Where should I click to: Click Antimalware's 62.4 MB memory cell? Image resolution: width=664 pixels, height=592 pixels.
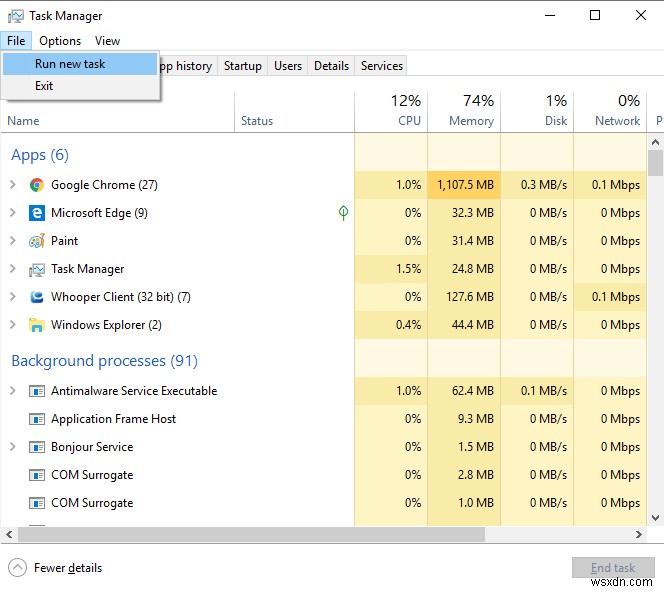[464, 391]
